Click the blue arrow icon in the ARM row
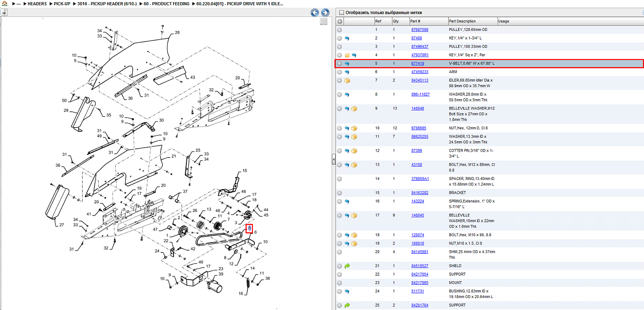644x310 pixels. 347,72
